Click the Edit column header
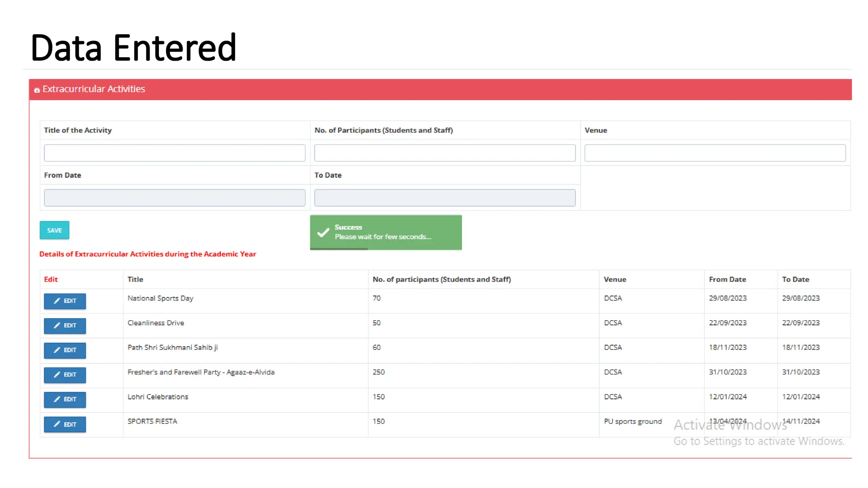 pyautogui.click(x=51, y=280)
